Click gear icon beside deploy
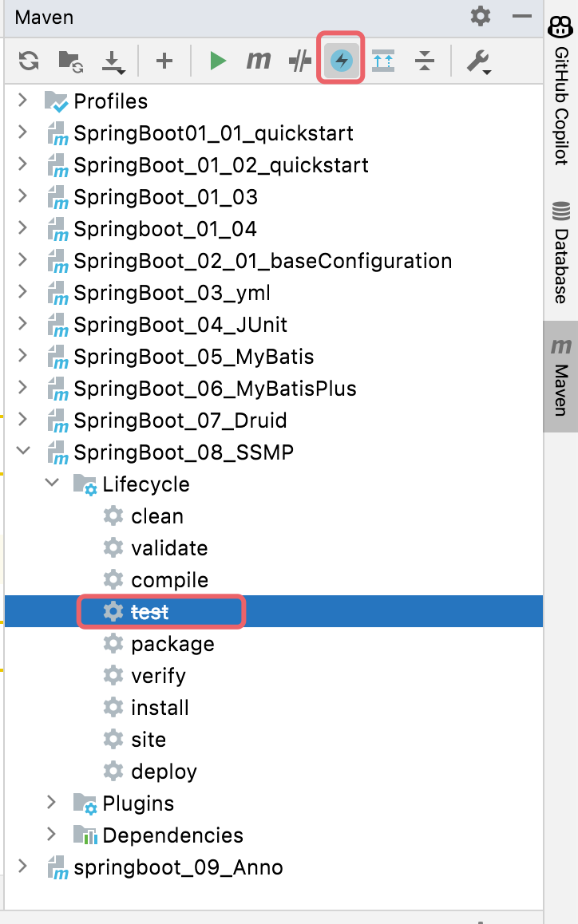This screenshot has width=578, height=924. tap(113, 771)
